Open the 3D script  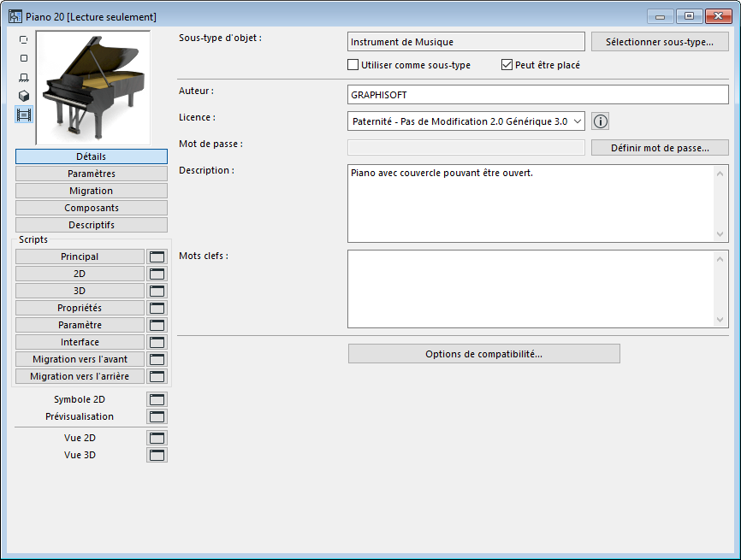pos(80,291)
